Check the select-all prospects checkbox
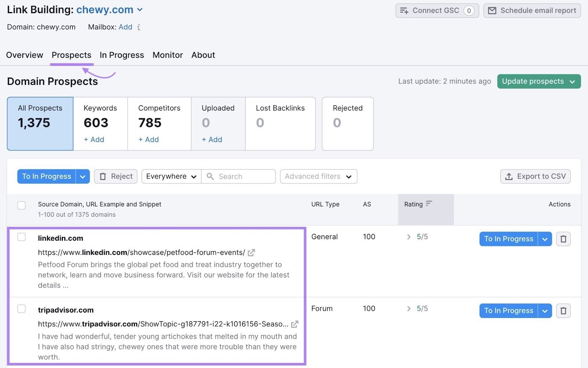The width and height of the screenshot is (588, 368). coord(21,205)
